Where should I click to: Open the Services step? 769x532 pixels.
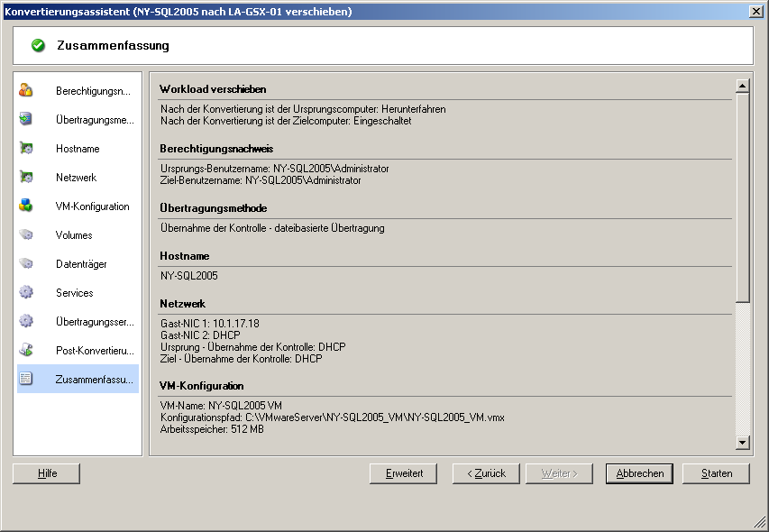click(x=78, y=293)
